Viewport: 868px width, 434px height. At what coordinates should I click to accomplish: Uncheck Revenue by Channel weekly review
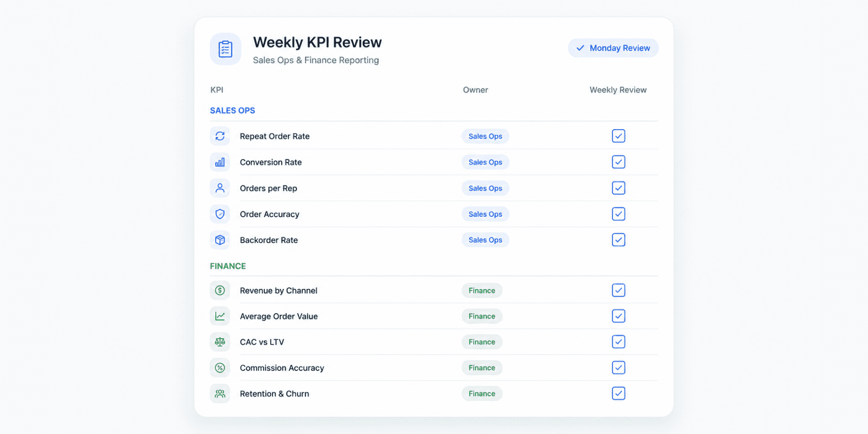coord(618,290)
